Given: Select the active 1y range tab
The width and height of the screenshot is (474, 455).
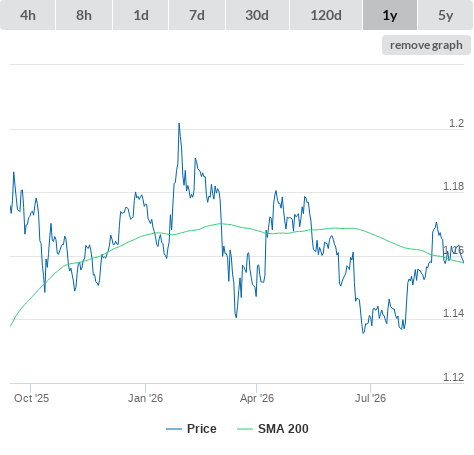Looking at the screenshot, I should pyautogui.click(x=390, y=15).
